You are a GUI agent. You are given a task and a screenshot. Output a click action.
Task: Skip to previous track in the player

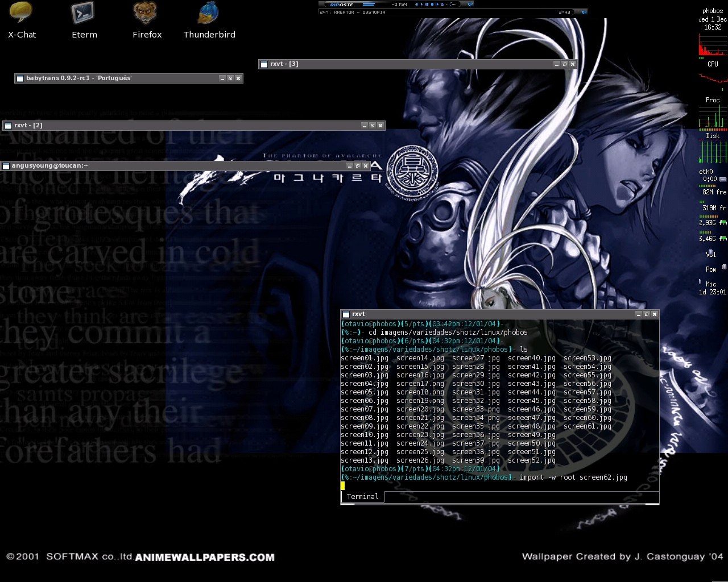tap(416, 4)
